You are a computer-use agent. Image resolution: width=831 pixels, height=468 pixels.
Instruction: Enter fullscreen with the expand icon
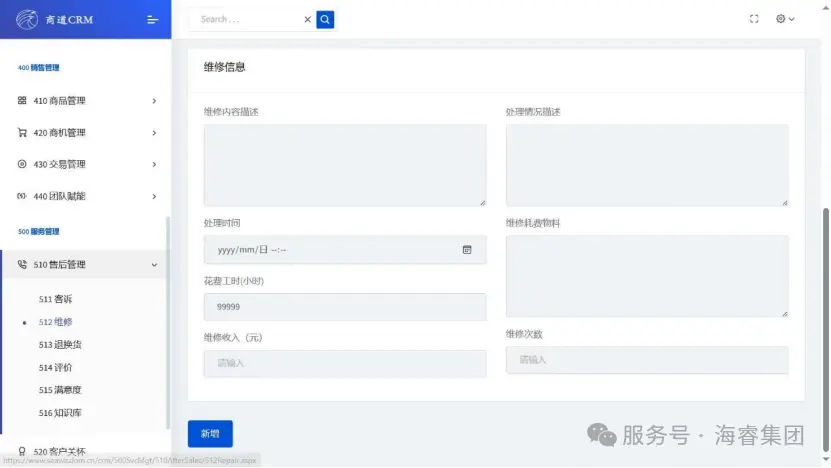pyautogui.click(x=754, y=19)
